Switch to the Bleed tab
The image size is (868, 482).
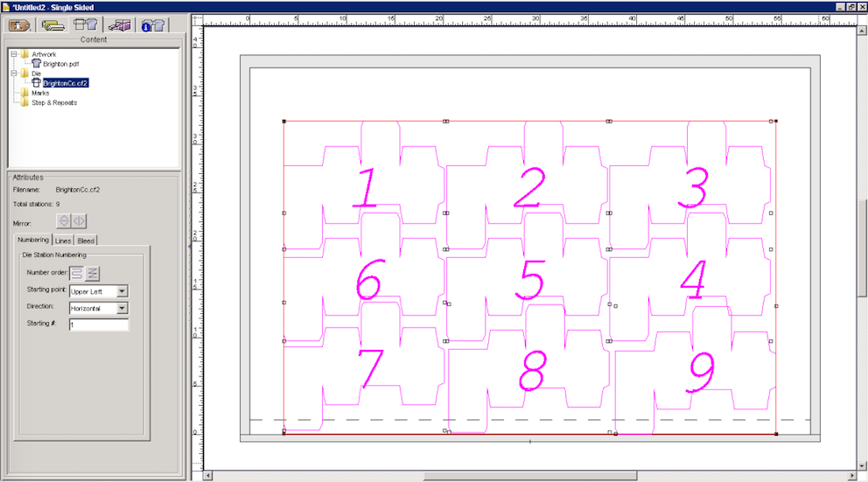coord(86,240)
